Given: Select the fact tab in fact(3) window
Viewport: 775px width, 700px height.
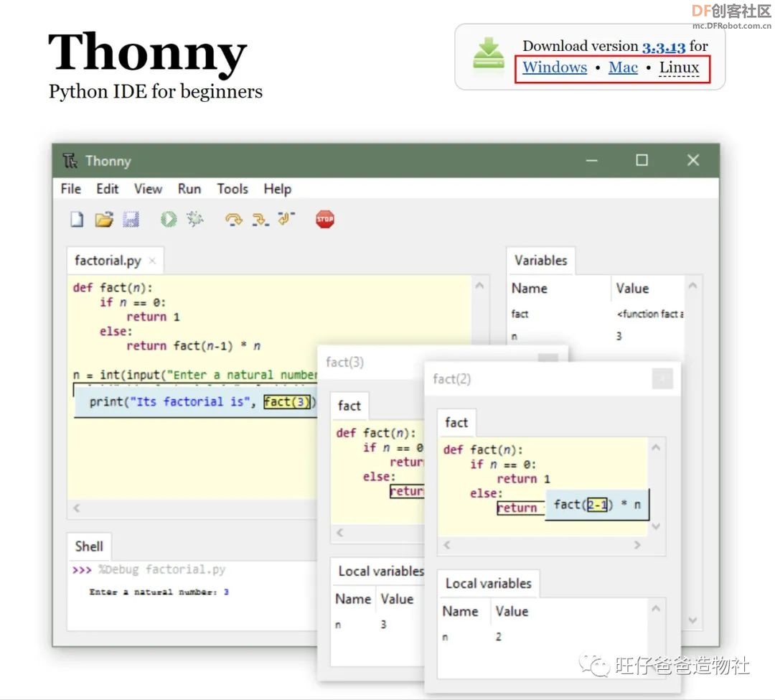Looking at the screenshot, I should [x=349, y=406].
